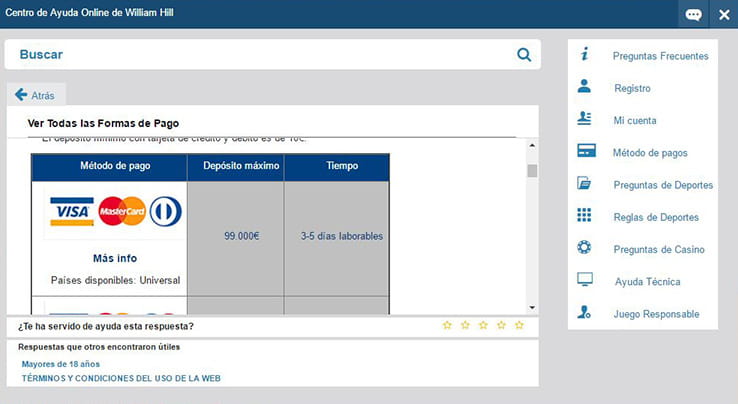Rate the answer two stars
This screenshot has width=738, height=404.
pos(465,325)
